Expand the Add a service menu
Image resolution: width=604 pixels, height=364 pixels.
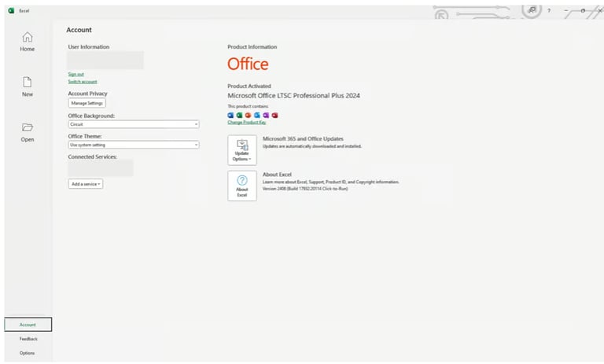click(86, 184)
